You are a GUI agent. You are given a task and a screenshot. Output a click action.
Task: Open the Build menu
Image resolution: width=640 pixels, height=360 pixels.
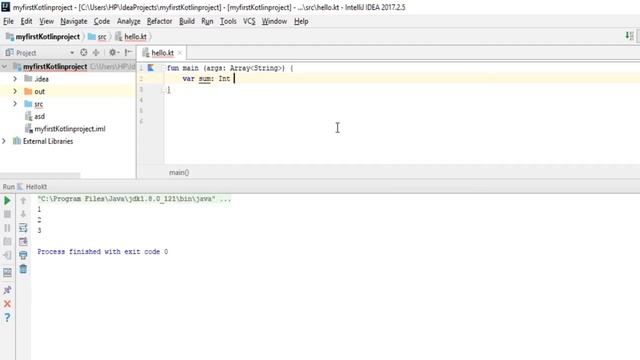(x=187, y=21)
